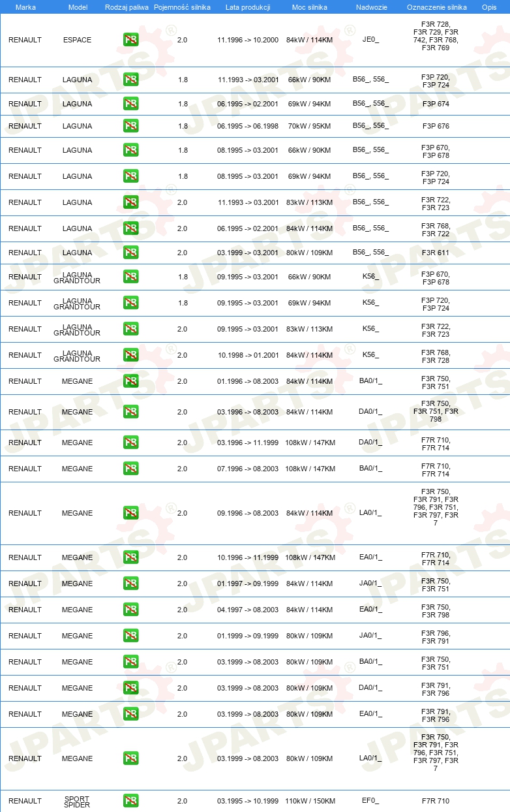Click fuel icon in Megane 10.1996 row
This screenshot has height=812, width=510.
click(x=130, y=557)
